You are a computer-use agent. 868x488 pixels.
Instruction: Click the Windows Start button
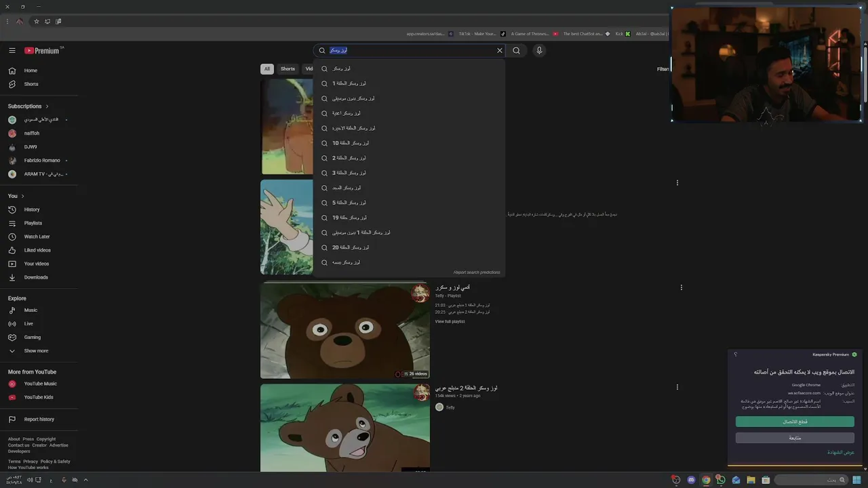pos(856,480)
